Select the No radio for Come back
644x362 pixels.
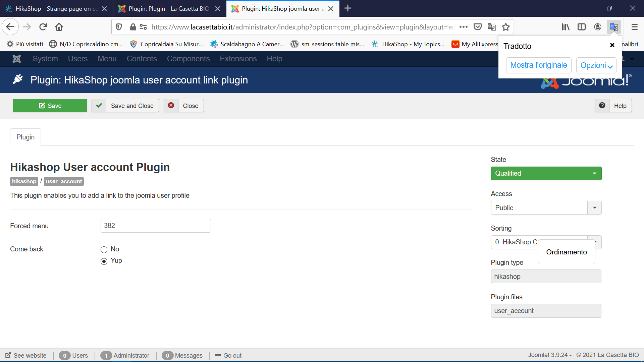pos(104,249)
